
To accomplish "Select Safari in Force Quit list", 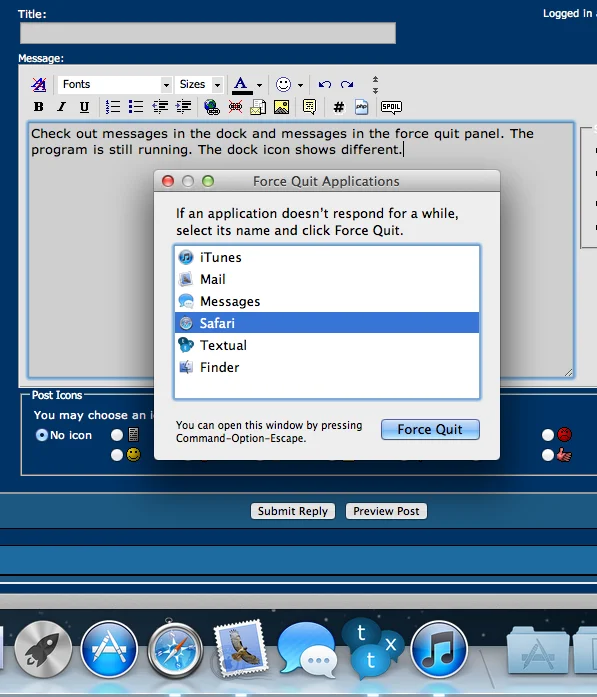I will coord(327,323).
